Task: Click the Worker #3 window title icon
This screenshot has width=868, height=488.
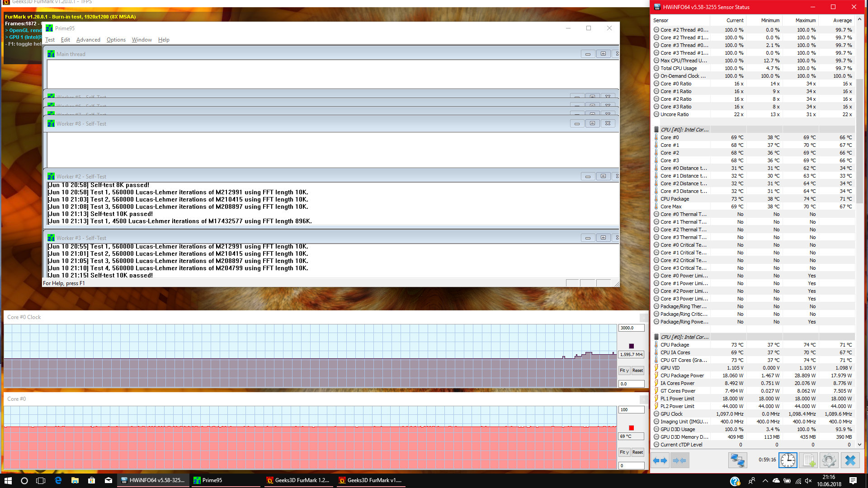Action: [51, 238]
